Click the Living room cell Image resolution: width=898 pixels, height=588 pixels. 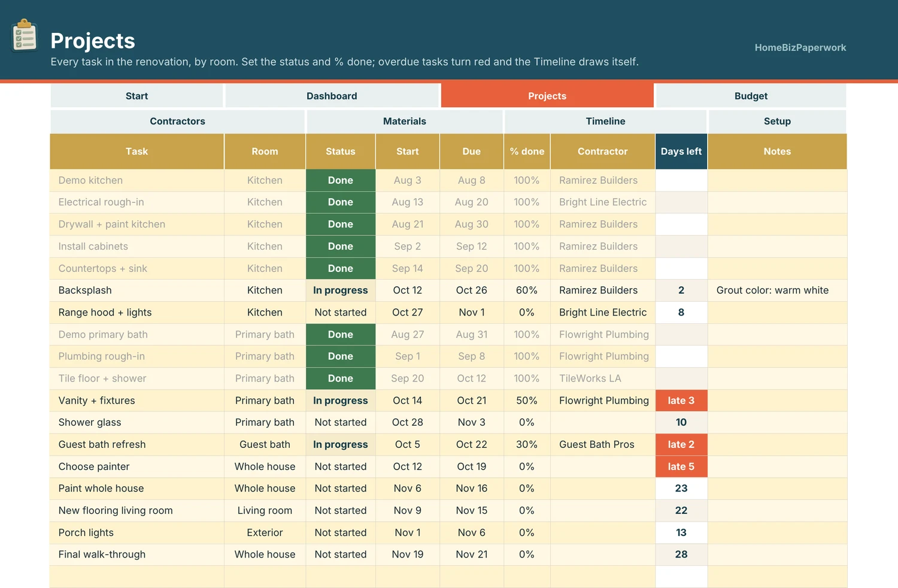point(265,511)
